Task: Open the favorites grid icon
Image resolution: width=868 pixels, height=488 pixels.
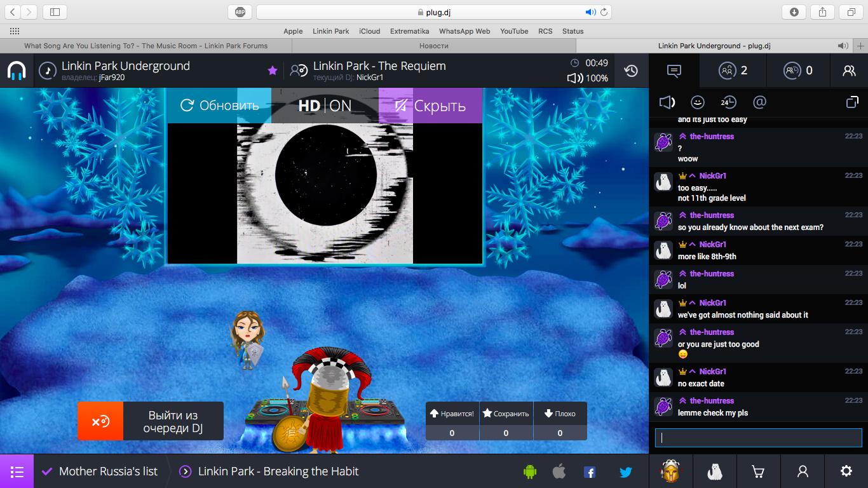Action: 14,31
